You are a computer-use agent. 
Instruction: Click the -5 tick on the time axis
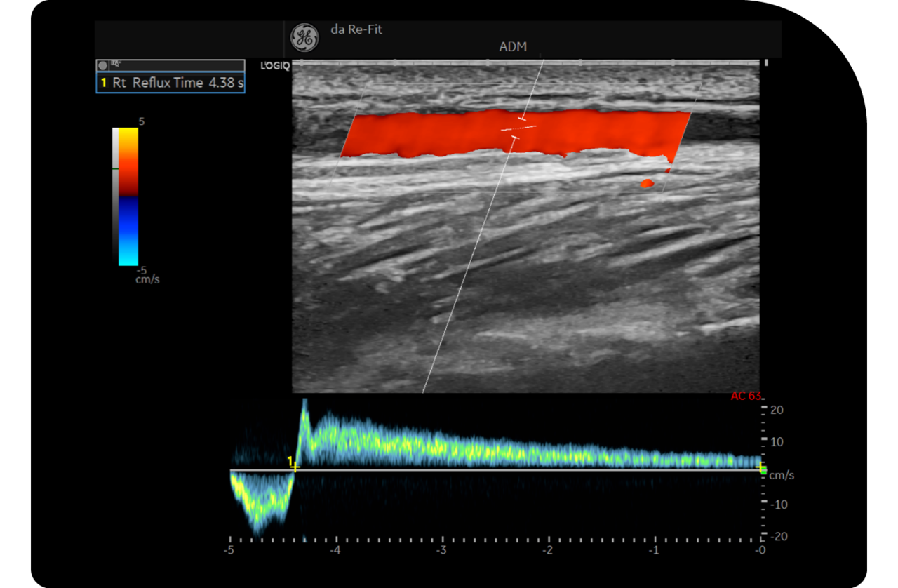pyautogui.click(x=229, y=550)
